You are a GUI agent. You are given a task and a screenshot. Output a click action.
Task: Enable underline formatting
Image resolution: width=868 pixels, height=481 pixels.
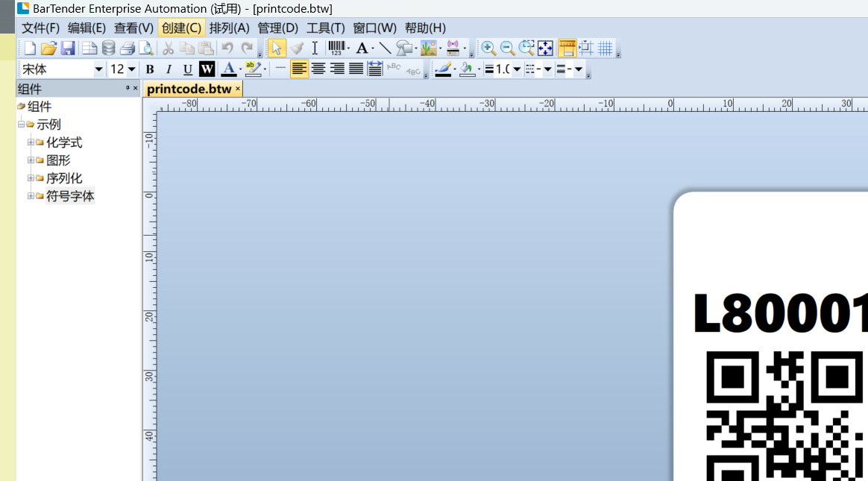point(187,69)
